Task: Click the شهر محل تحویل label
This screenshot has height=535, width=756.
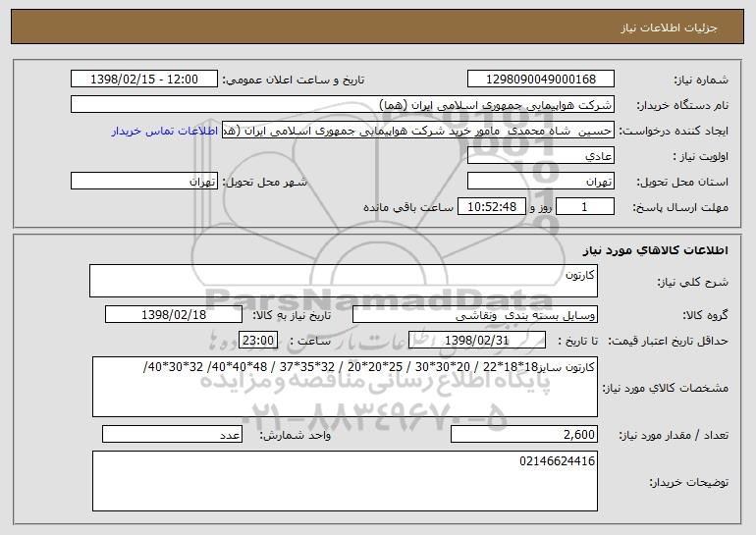Action: pos(264,183)
